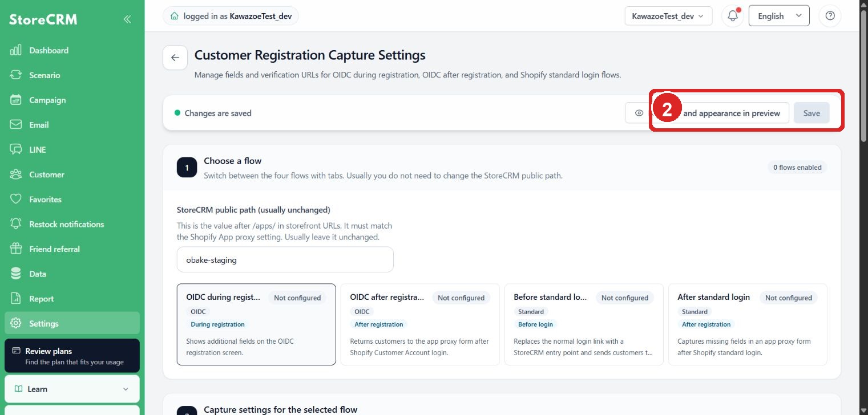Click the StoreCRM logo text
This screenshot has width=868, height=415.
coord(43,20)
